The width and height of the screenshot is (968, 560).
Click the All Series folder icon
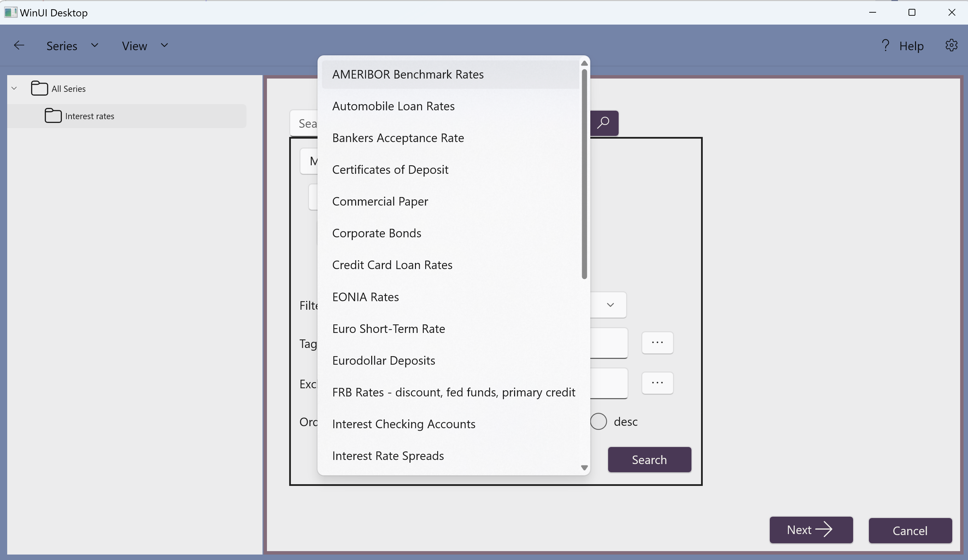[39, 88]
